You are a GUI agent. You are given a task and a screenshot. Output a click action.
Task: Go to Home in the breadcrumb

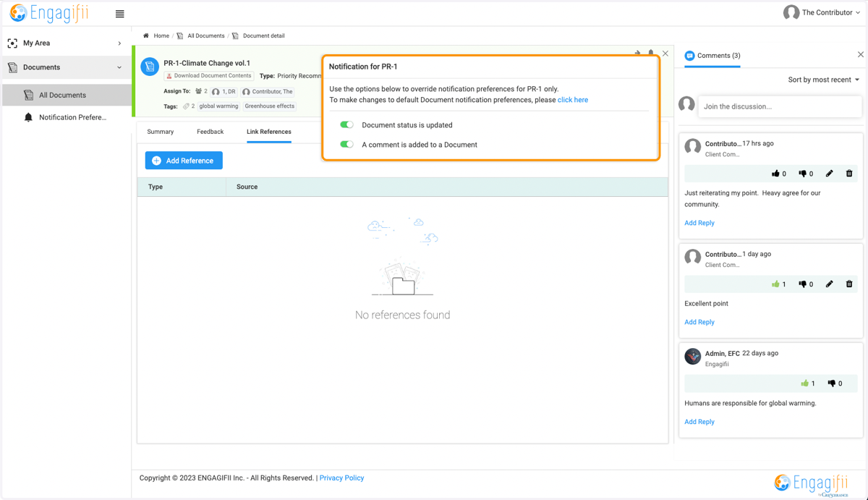[x=161, y=35]
